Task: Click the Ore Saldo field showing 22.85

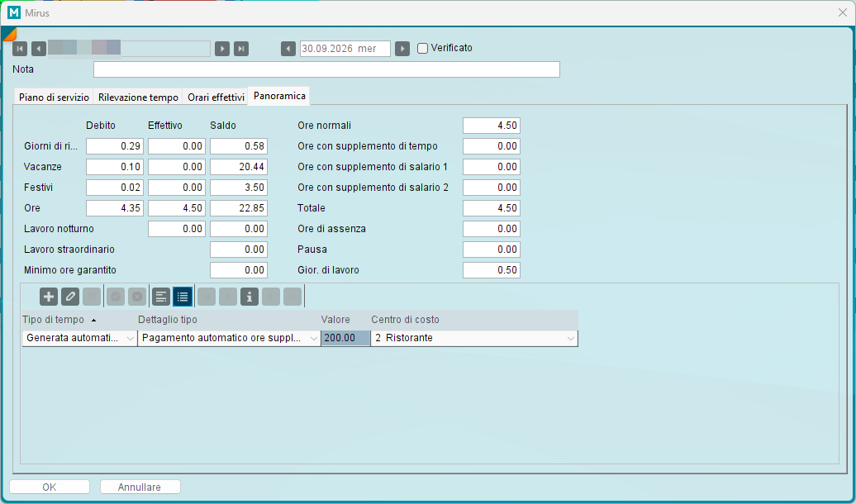Action: (239, 208)
